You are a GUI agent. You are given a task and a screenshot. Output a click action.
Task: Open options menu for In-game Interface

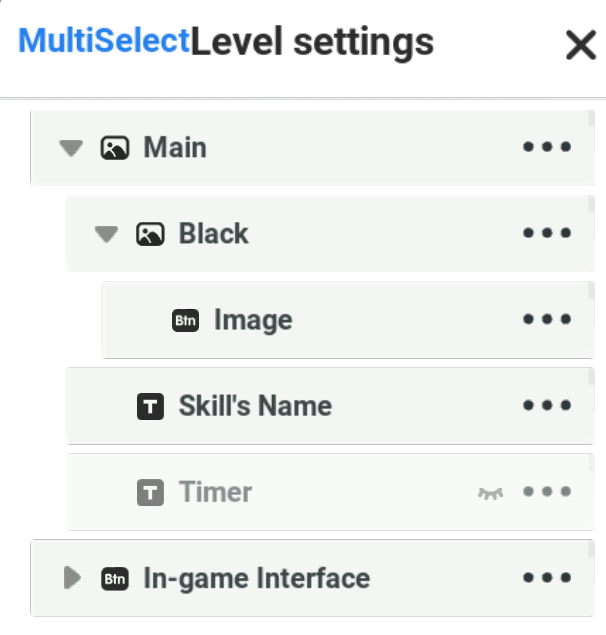click(x=547, y=577)
